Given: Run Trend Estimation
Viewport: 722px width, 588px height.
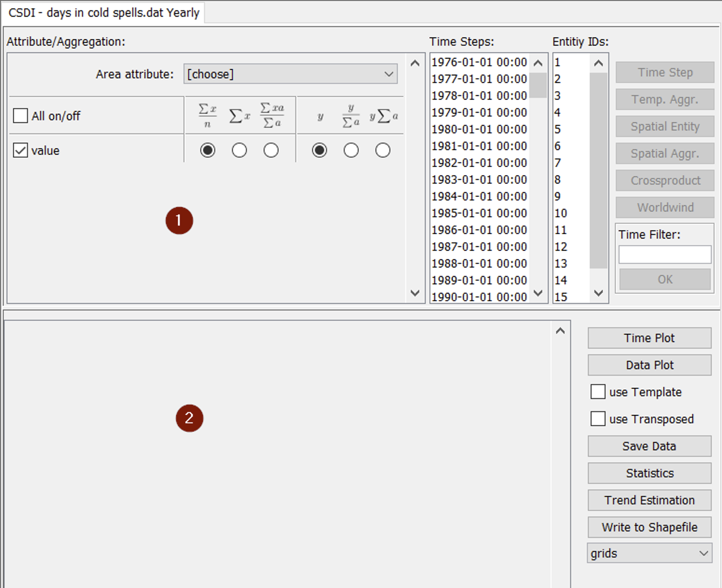Looking at the screenshot, I should tap(649, 500).
